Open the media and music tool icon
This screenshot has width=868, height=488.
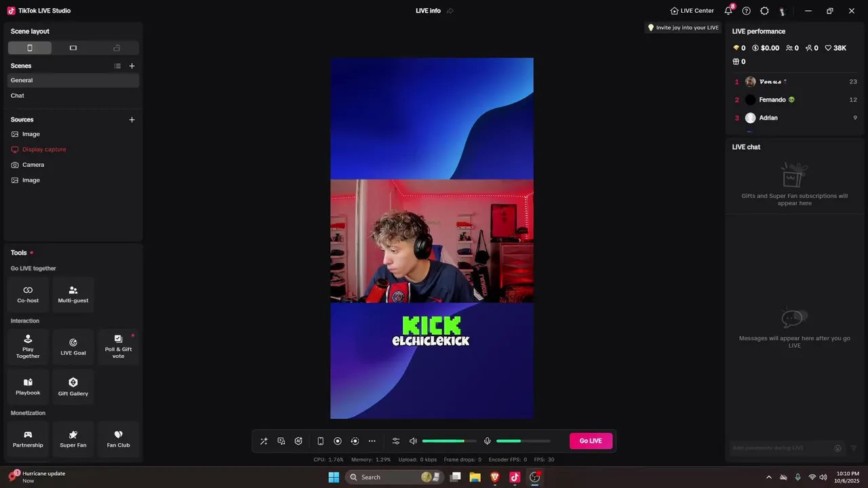[x=281, y=441]
